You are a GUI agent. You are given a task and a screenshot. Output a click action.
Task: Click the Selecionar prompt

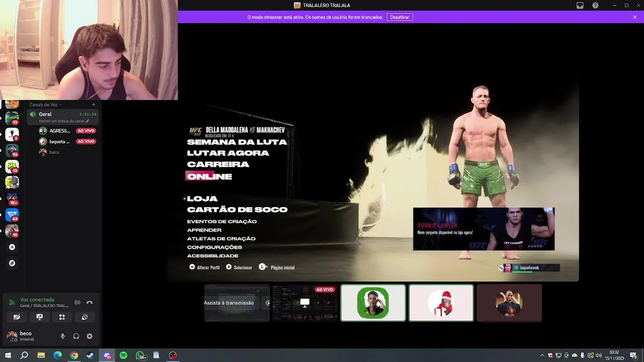click(x=239, y=267)
